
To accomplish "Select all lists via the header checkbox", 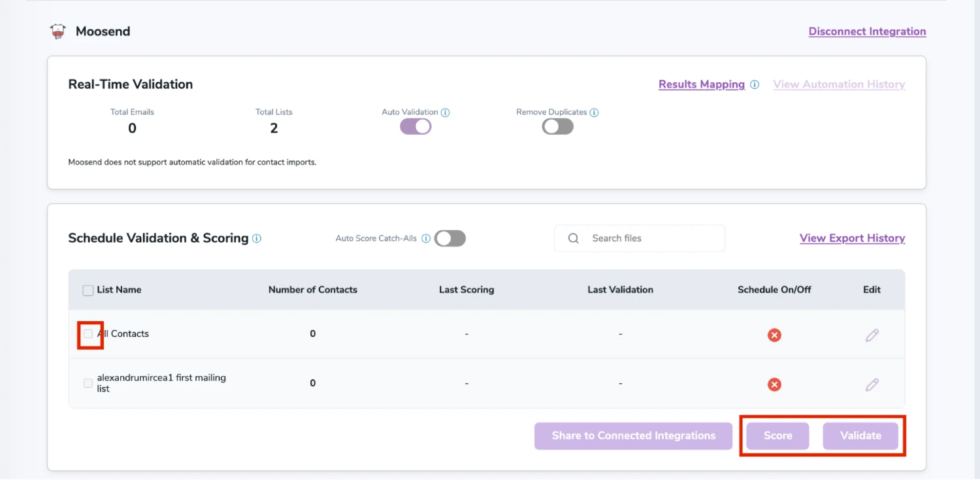I will [88, 290].
